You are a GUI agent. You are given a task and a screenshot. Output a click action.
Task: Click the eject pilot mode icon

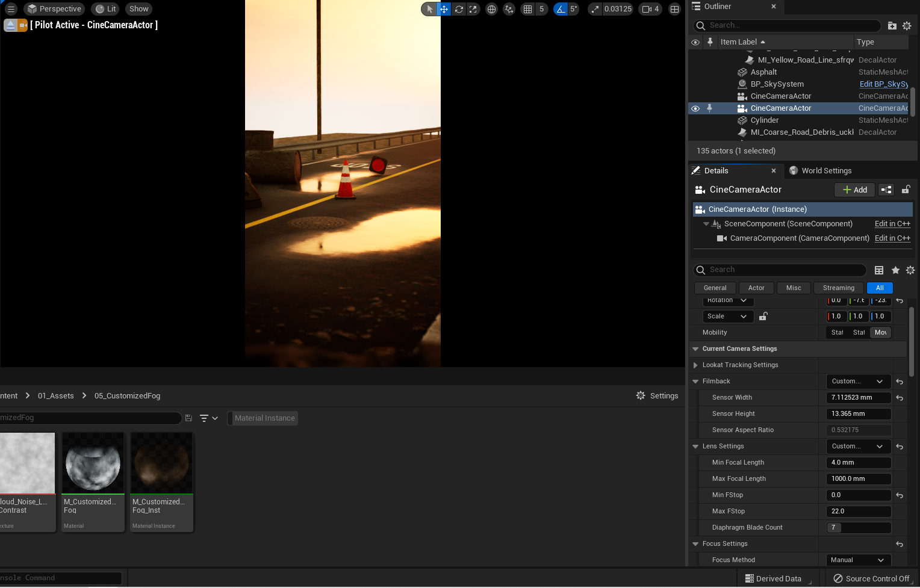coord(10,25)
